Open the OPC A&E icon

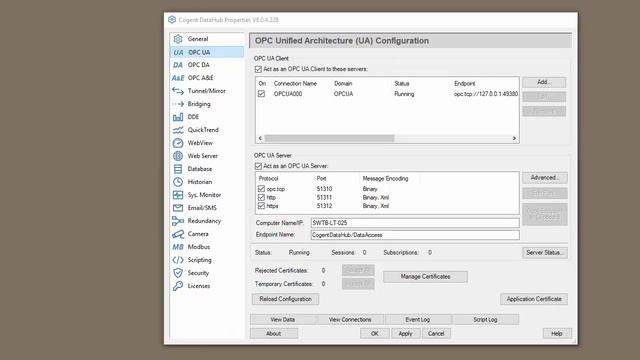click(178, 78)
